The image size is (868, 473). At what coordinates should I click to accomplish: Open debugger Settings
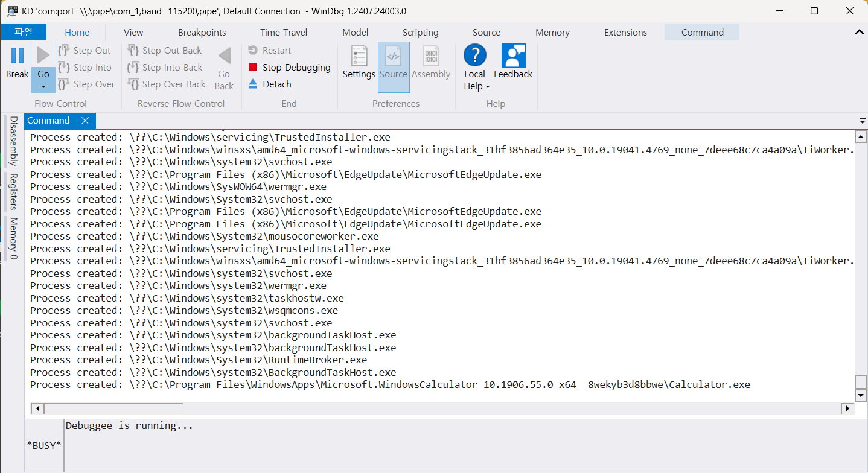359,62
